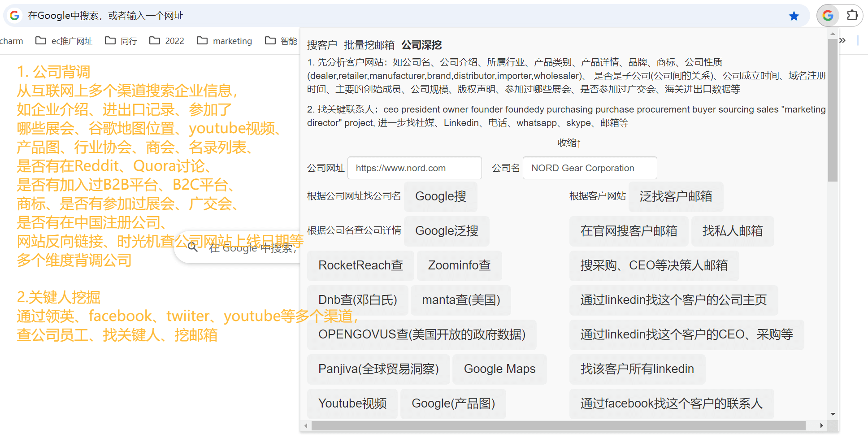Image resolution: width=868 pixels, height=438 pixels.
Task: Click the 公司名 input field
Action: 590,168
